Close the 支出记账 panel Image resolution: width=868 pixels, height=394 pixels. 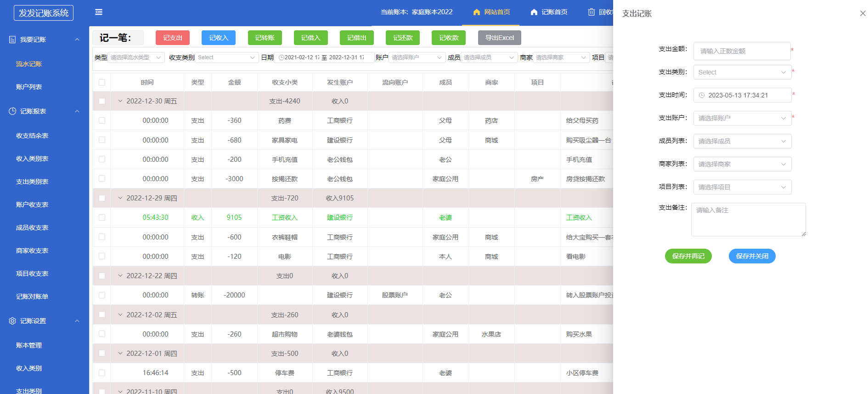coord(862,13)
